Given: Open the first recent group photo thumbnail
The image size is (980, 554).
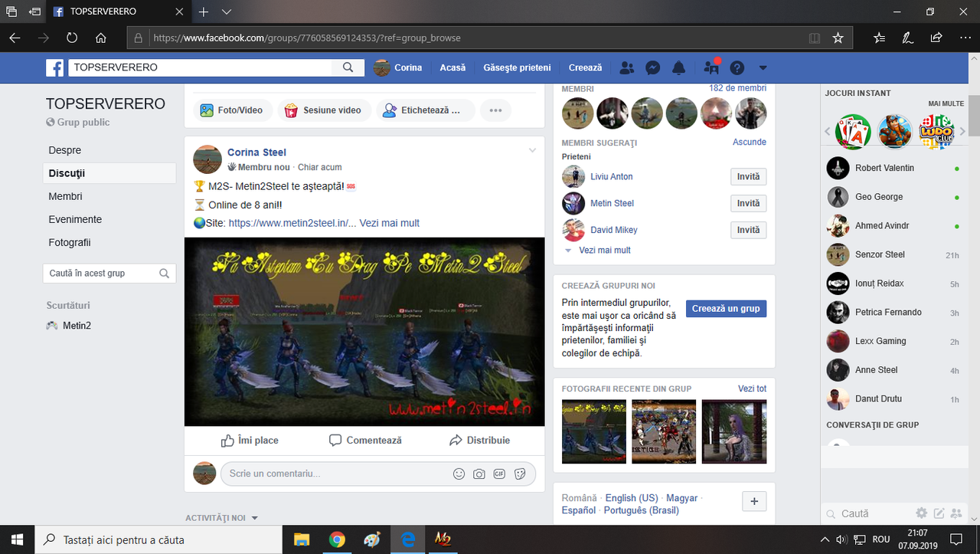Looking at the screenshot, I should pyautogui.click(x=594, y=431).
